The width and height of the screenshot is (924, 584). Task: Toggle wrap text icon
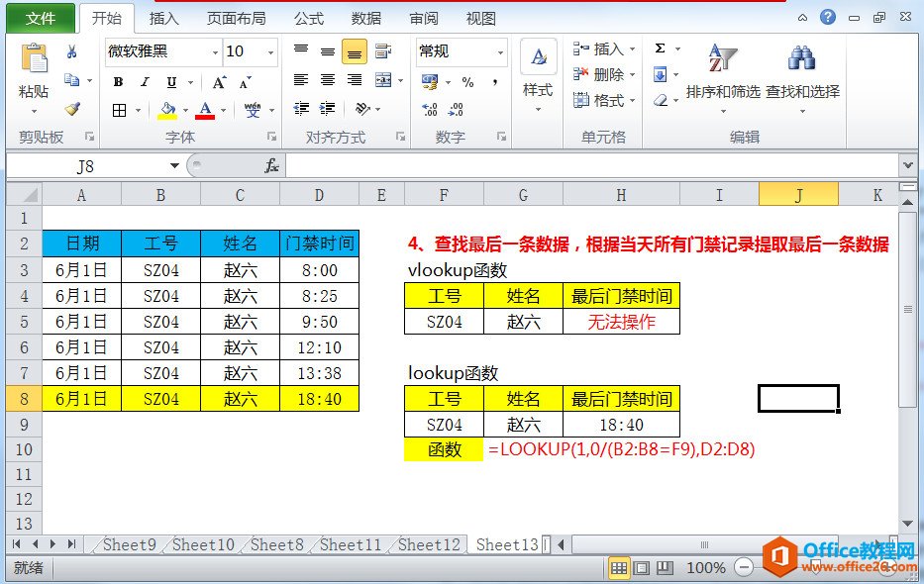coord(383,50)
